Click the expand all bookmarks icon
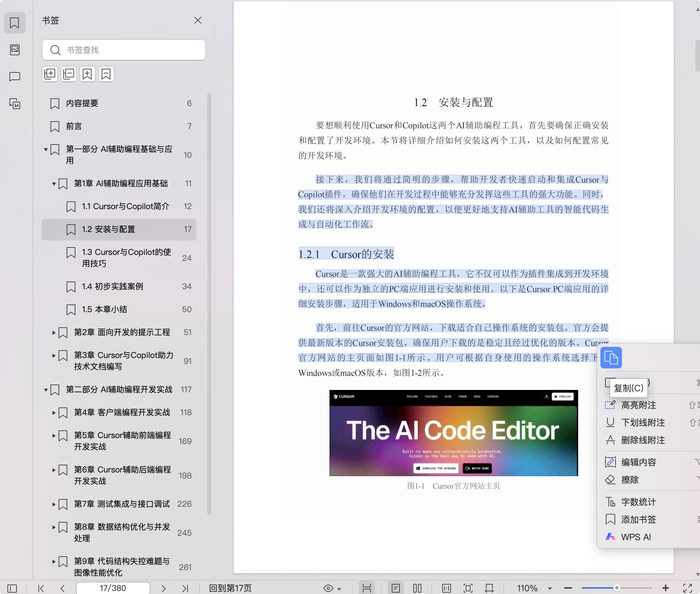Viewport: 700px width, 594px height. click(50, 74)
